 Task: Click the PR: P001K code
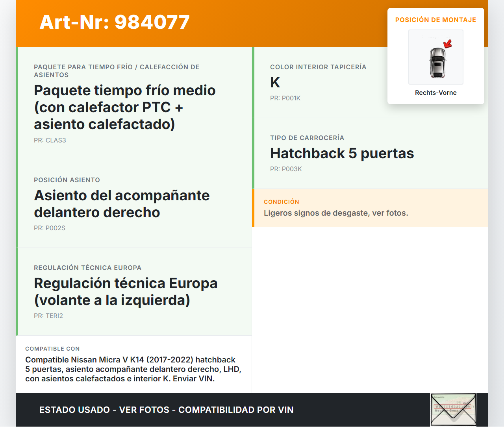(285, 98)
